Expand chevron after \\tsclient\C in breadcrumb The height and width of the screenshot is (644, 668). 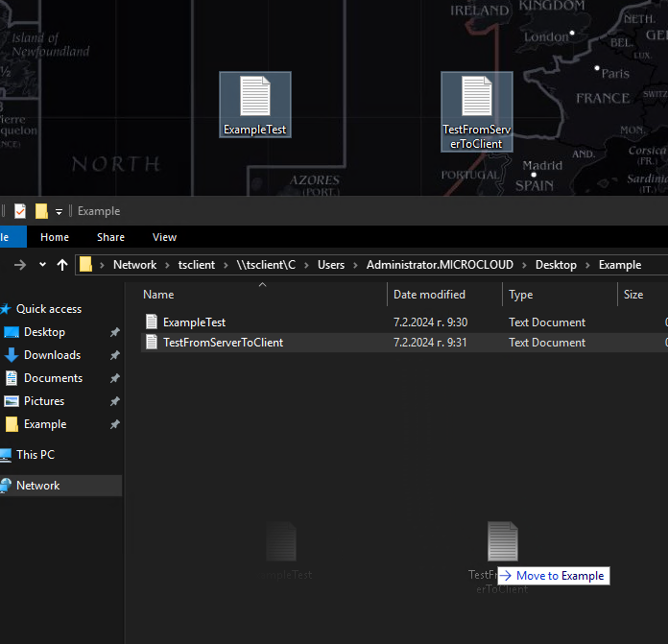click(306, 265)
